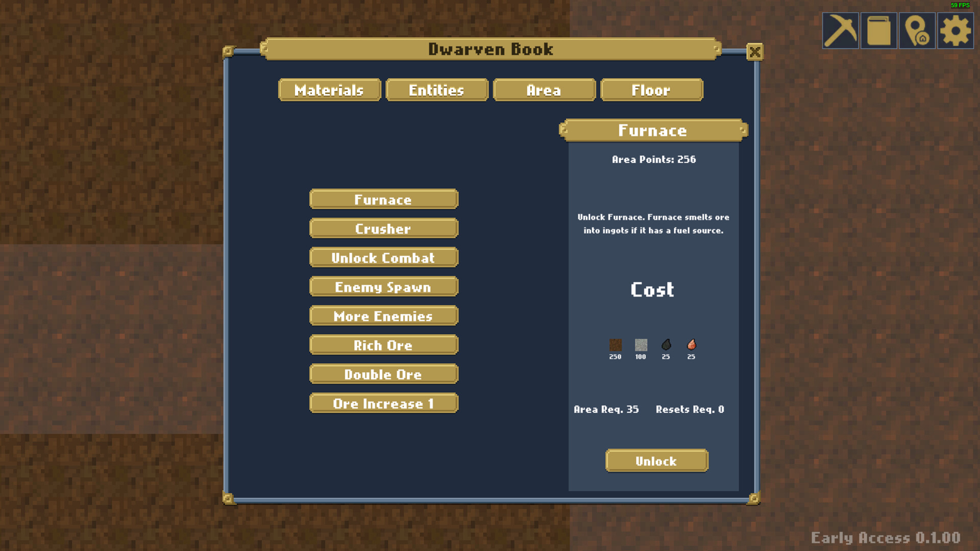
Task: Expand the Ore Increase 1 option
Action: (x=382, y=403)
